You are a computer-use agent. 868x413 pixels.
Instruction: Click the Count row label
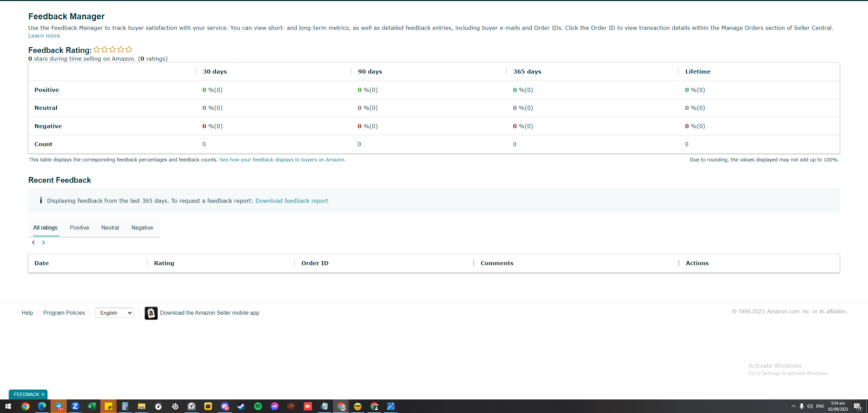tap(43, 144)
